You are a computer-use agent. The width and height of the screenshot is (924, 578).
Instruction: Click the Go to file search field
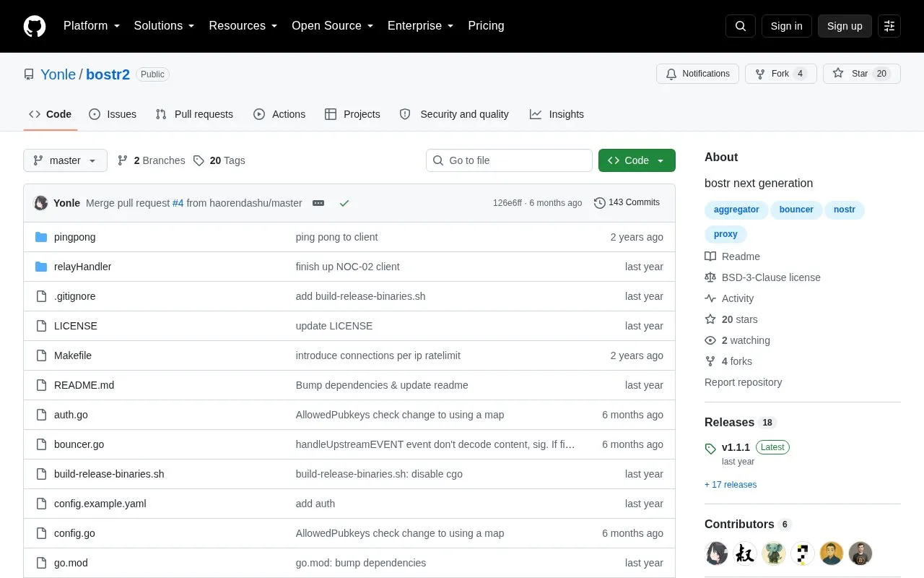(509, 160)
